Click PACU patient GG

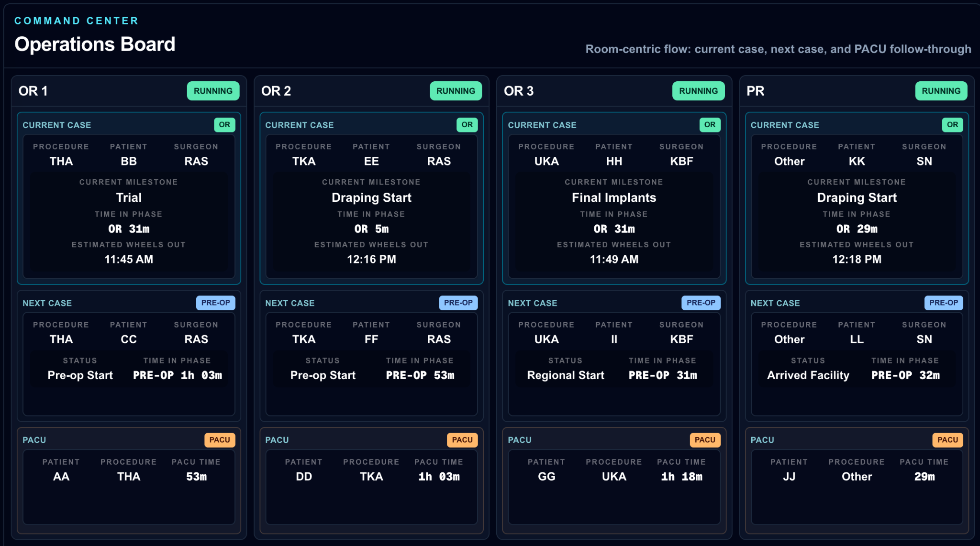click(x=546, y=476)
